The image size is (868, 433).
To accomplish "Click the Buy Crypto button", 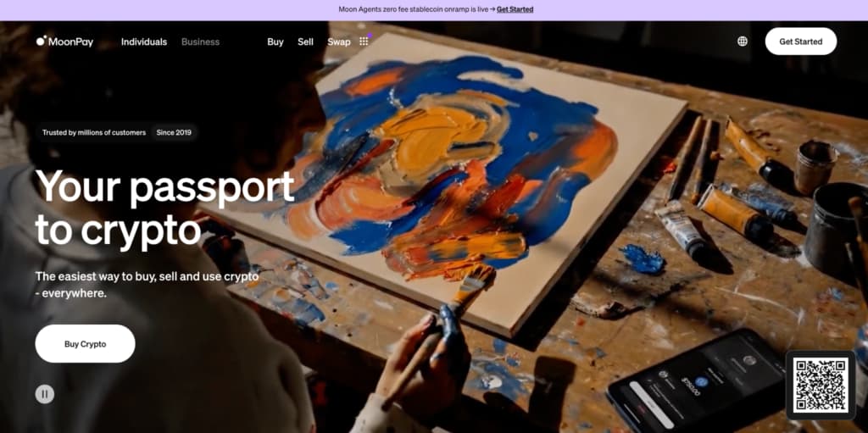I will tap(86, 344).
